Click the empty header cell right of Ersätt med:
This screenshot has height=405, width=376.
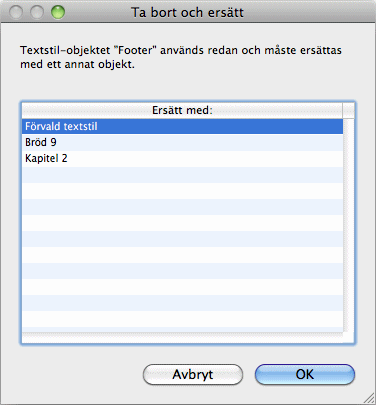[348, 110]
